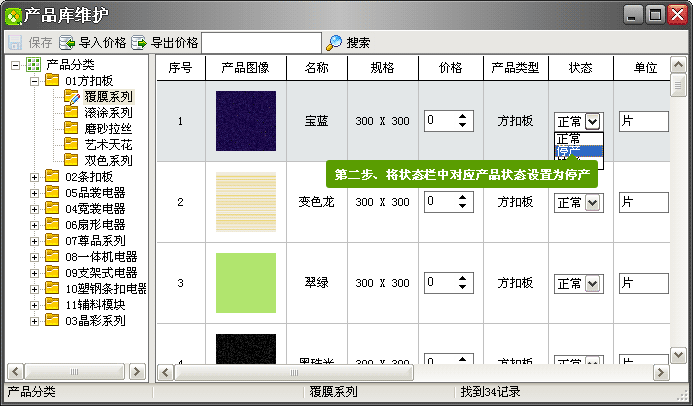Open status dropdown for 翠绿 row
This screenshot has width=693, height=406.
[x=593, y=284]
